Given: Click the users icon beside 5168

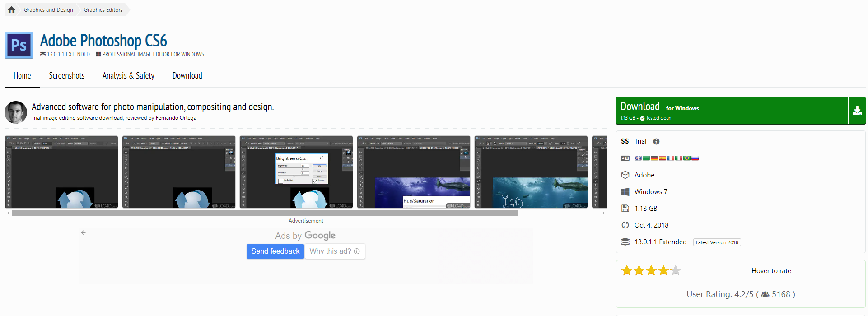Looking at the screenshot, I should click(x=765, y=294).
